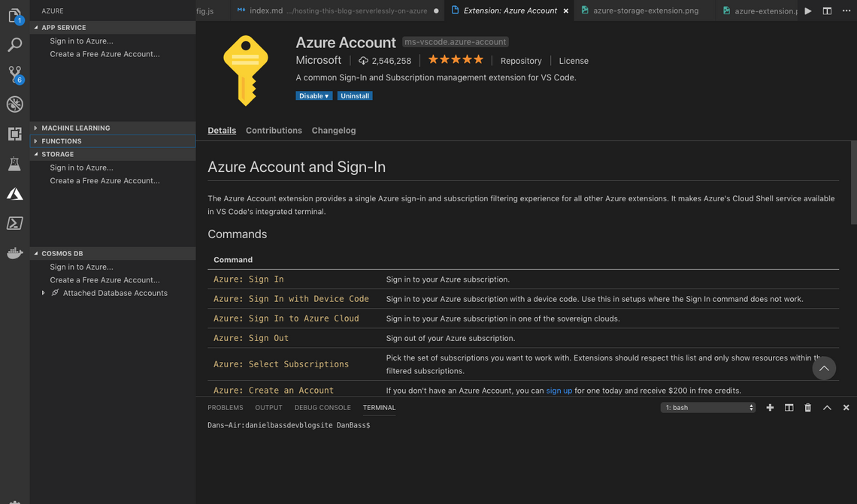Screen dimensions: 857x504
Task: Open the PowerShell terminal icon view
Action: (15, 223)
